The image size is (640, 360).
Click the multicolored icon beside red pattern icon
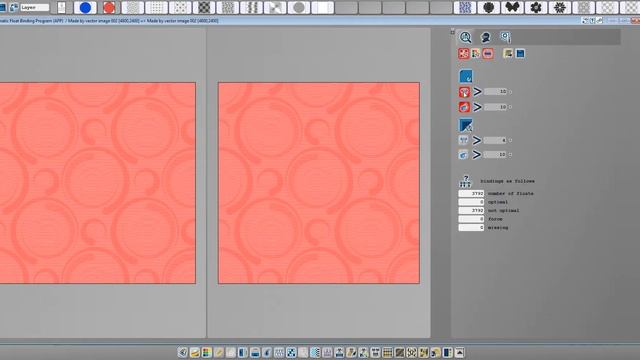point(476,53)
